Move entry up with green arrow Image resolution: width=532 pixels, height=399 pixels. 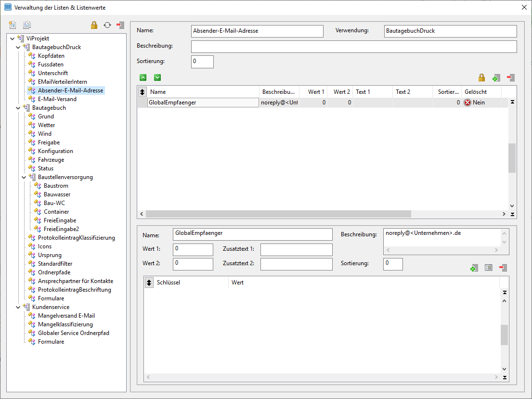pos(143,77)
